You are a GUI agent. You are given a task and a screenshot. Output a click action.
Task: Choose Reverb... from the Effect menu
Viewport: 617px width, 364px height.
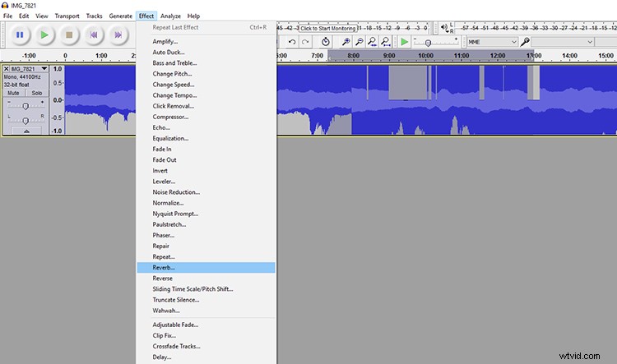tap(164, 267)
